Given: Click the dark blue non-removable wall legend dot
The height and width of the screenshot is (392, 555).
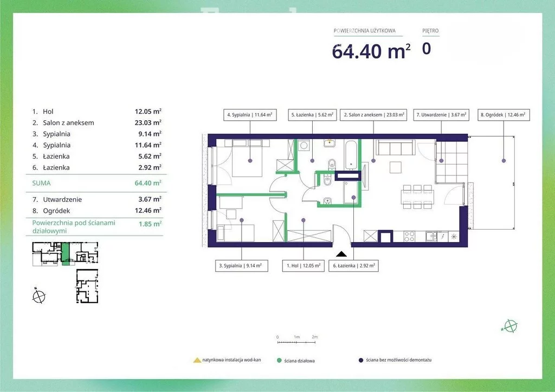Looking at the screenshot, I should click(x=360, y=360).
